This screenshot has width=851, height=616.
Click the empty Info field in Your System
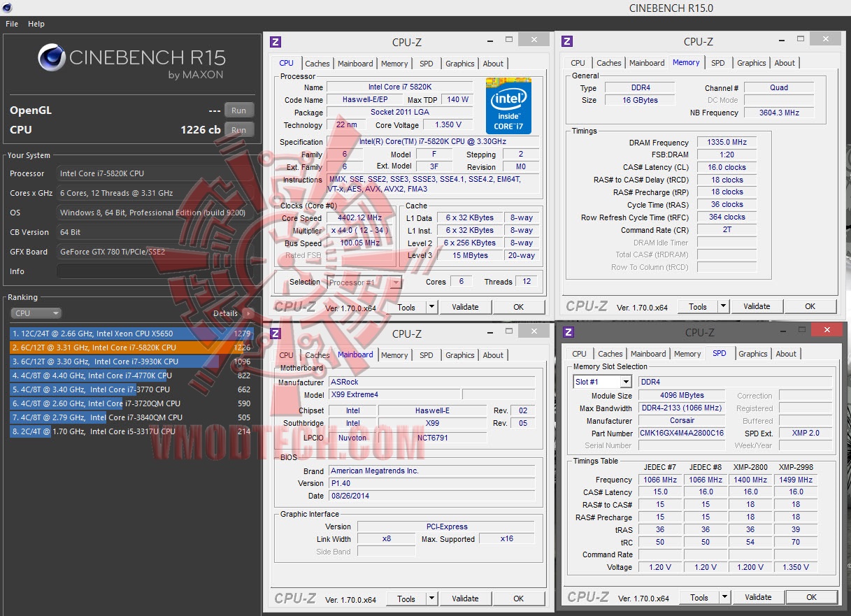(x=155, y=271)
